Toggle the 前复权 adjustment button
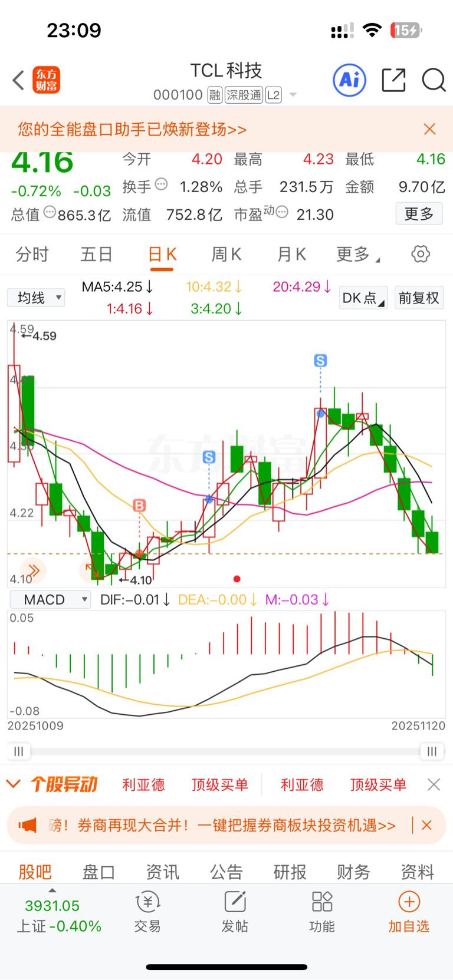Viewport: 453px width, 980px height. pos(419,298)
